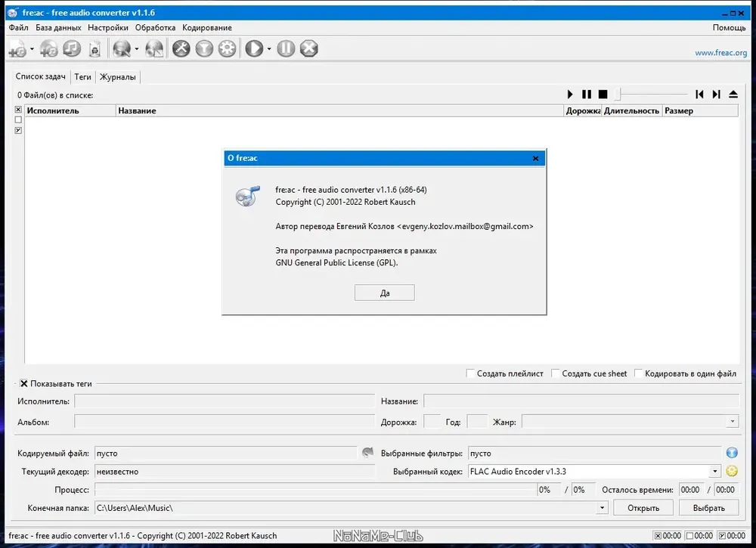Open the Файл menu

18,27
